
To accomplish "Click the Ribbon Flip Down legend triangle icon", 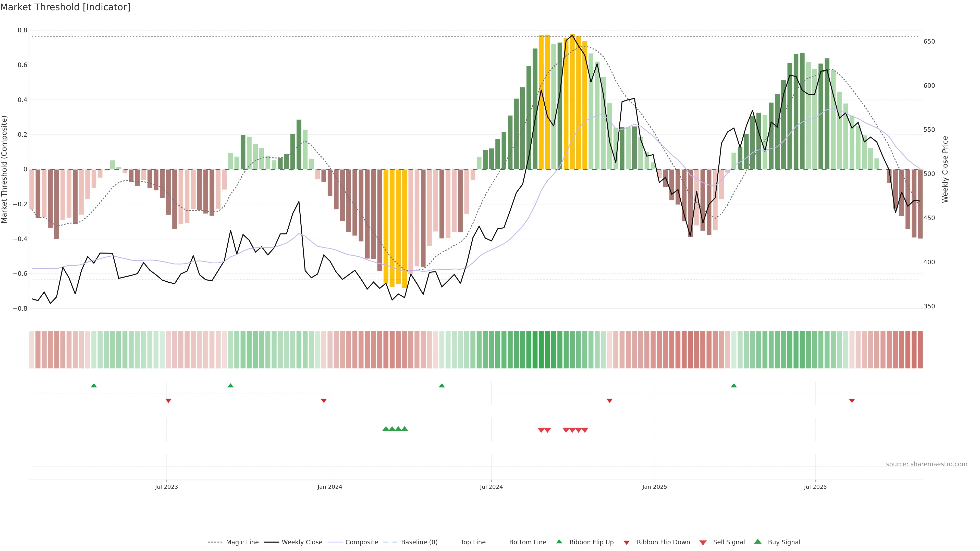I will pyautogui.click(x=627, y=543).
